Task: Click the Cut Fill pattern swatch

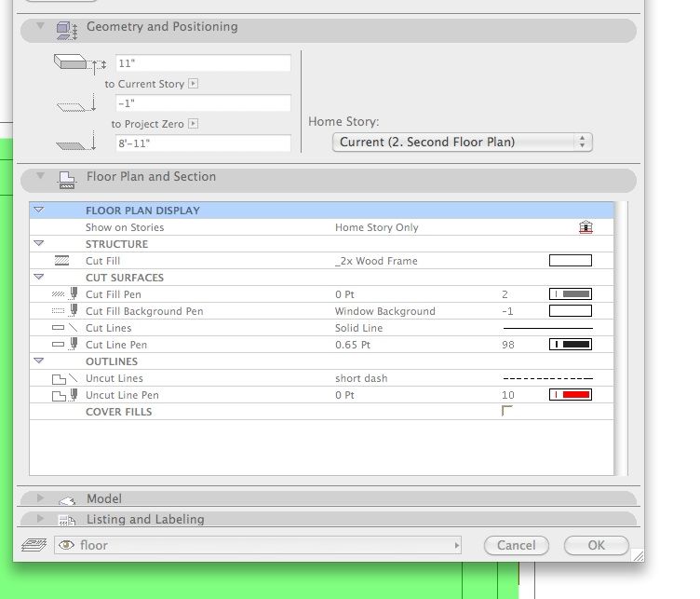Action: coord(571,261)
